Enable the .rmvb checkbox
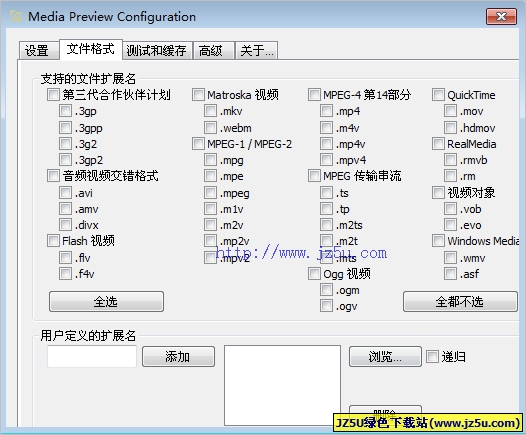Screen dimensions: 526x435 pos(451,160)
